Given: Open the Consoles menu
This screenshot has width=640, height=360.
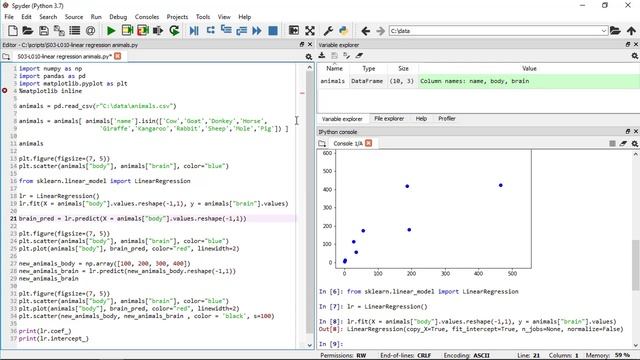Looking at the screenshot, I should (x=147, y=17).
